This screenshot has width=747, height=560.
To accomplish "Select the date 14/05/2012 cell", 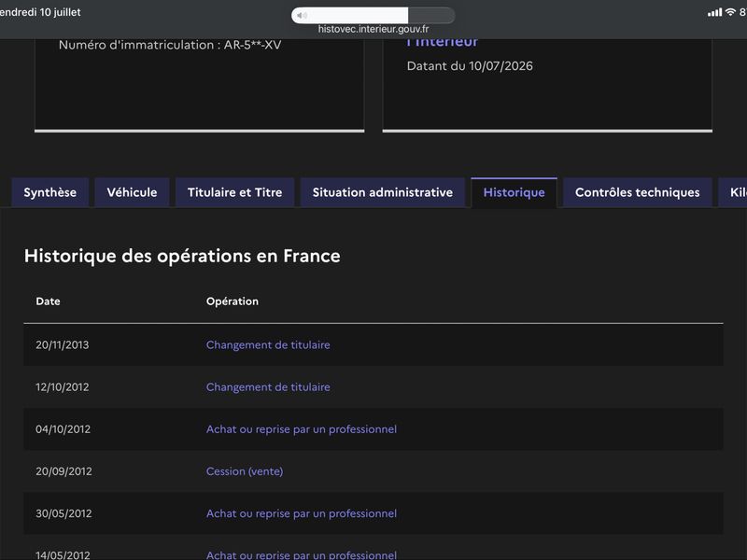I will click(x=63, y=554).
